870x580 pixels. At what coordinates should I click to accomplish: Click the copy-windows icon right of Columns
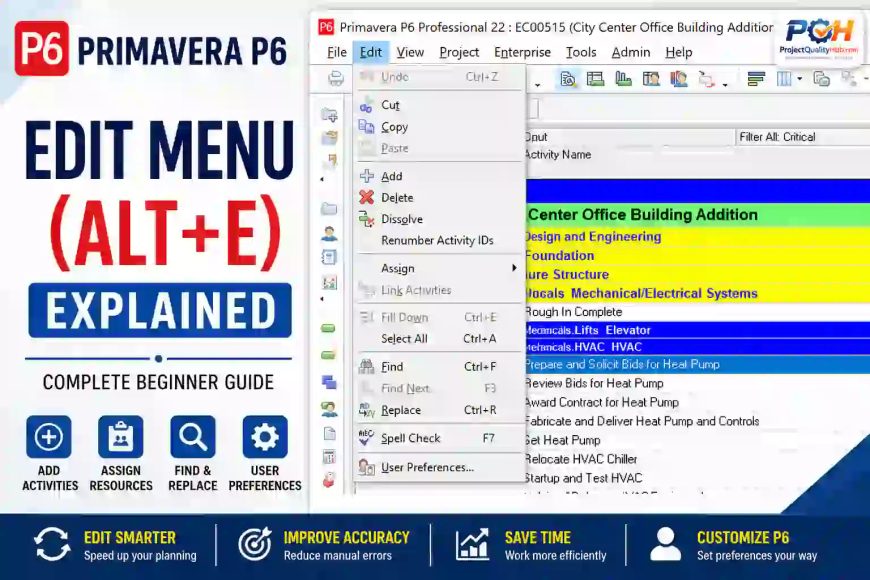click(x=821, y=79)
